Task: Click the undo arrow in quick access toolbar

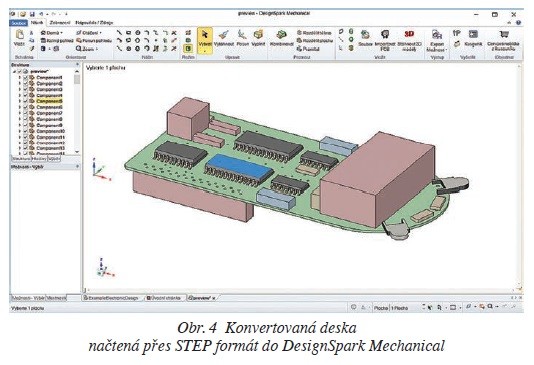Action: [x=41, y=14]
